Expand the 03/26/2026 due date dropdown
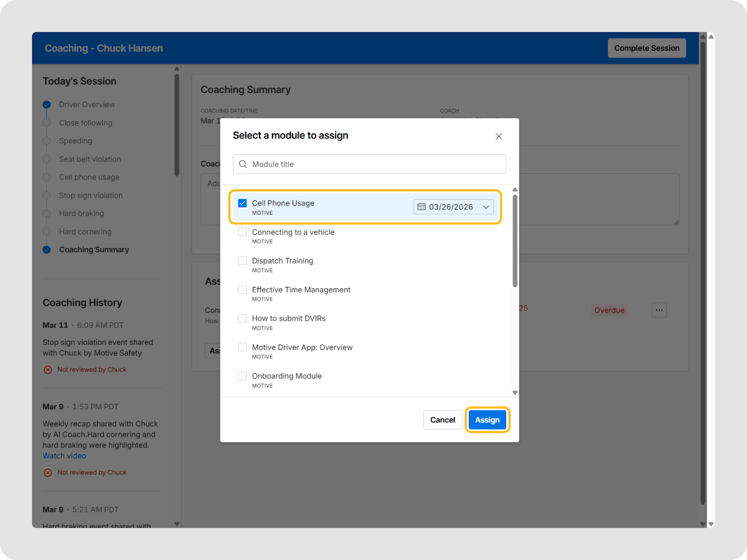 point(486,207)
